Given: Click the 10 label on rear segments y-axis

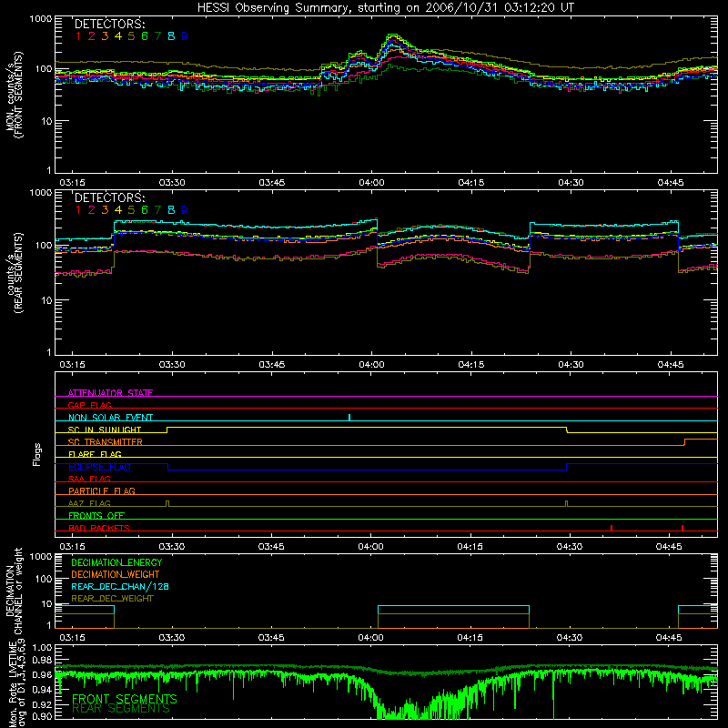Looking at the screenshot, I should [46, 300].
